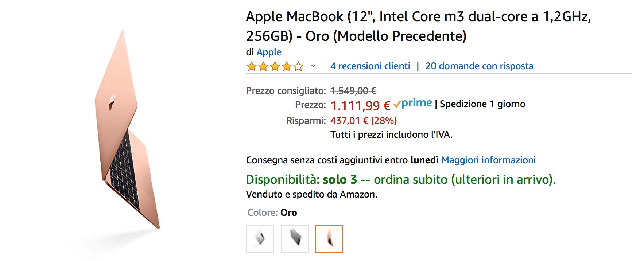Click the four-star rating icons
This screenshot has height=261, width=644.
point(275,66)
